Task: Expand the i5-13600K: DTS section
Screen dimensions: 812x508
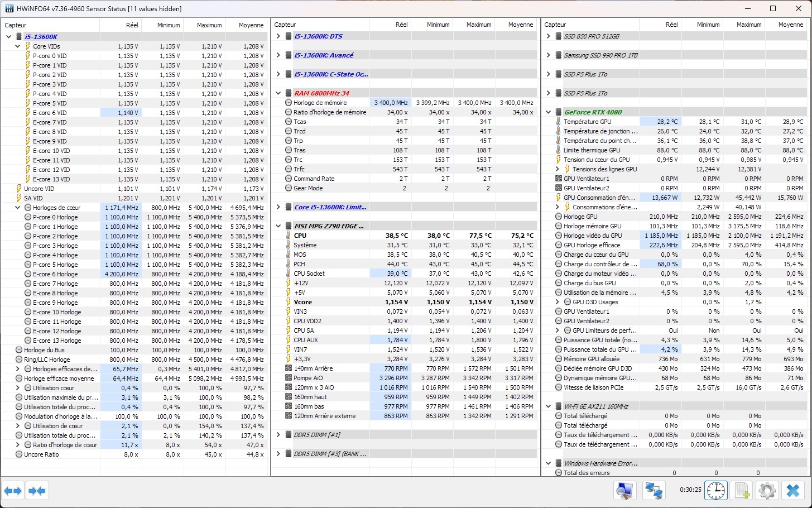Action: click(278, 36)
